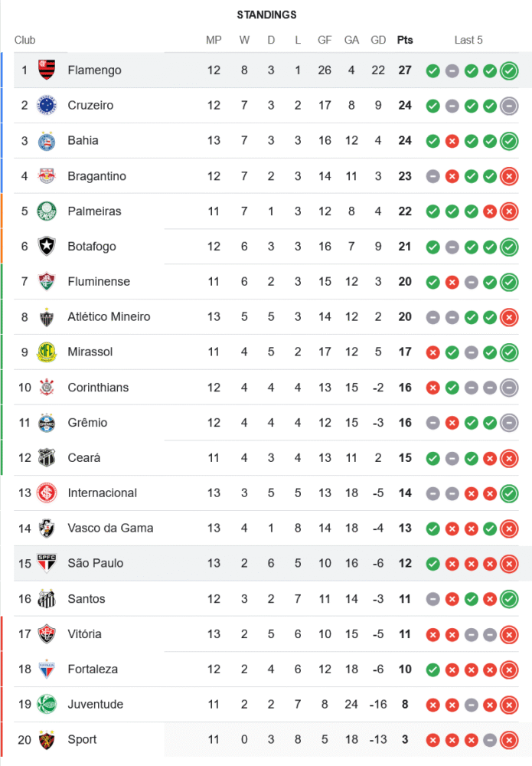Select the Internacional table row name
Screen dimensions: 532x766
coord(102,493)
